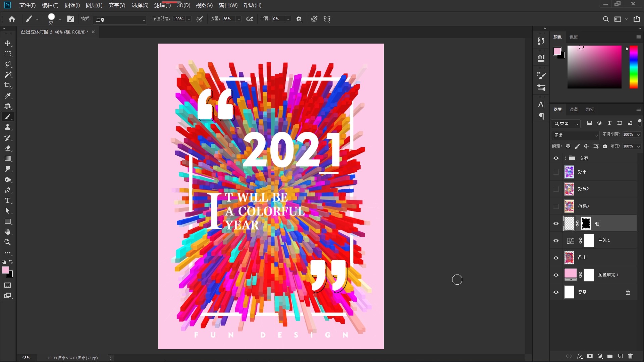Expand the 文案 layer group
The width and height of the screenshot is (644, 362).
click(x=565, y=158)
